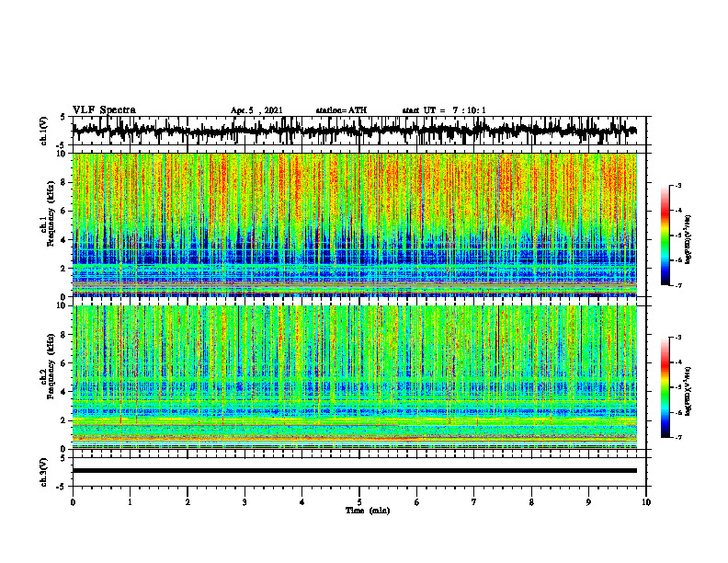Viewport: 728px width, 563px height.
Task: Click the "-7" label on ch.2 color bar
Action: (x=677, y=437)
